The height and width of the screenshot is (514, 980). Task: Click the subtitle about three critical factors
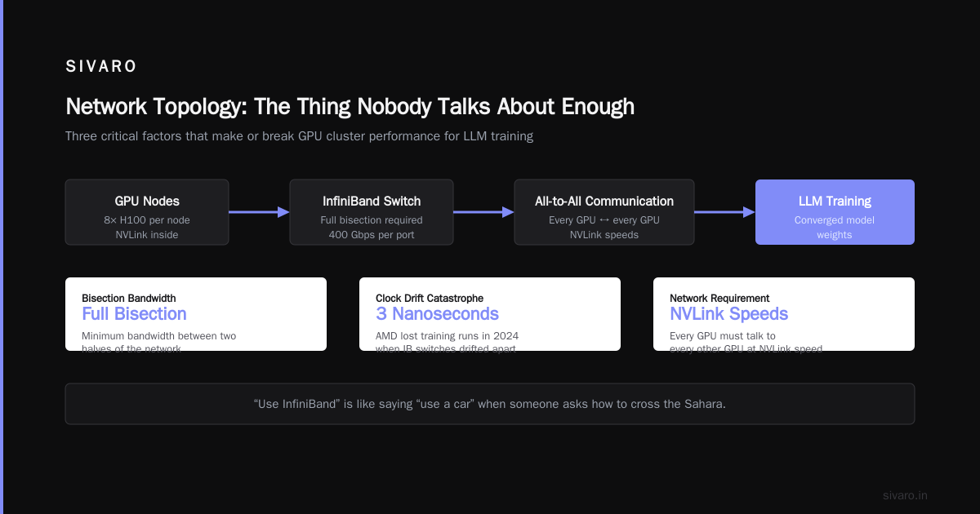[x=299, y=136]
